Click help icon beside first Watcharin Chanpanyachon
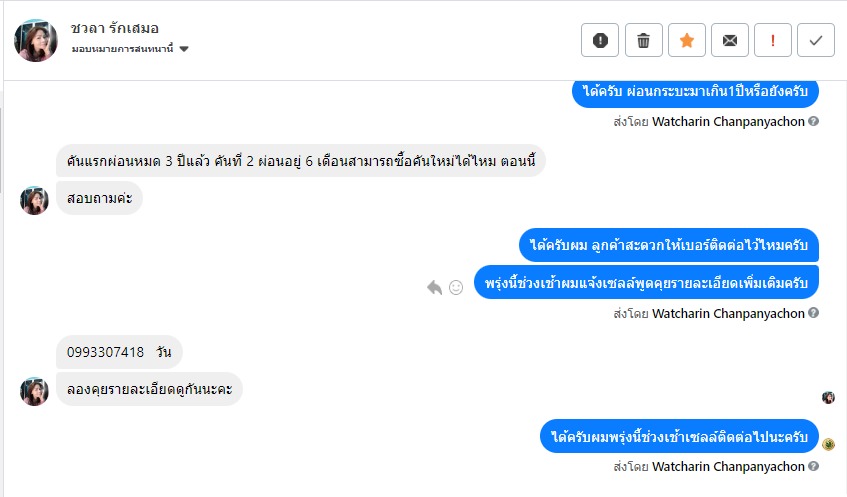Image resolution: width=847 pixels, height=497 pixels. point(814,122)
